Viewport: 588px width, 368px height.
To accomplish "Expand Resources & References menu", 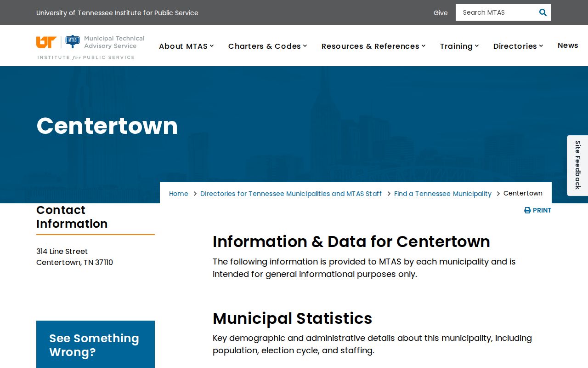I will click(x=373, y=46).
